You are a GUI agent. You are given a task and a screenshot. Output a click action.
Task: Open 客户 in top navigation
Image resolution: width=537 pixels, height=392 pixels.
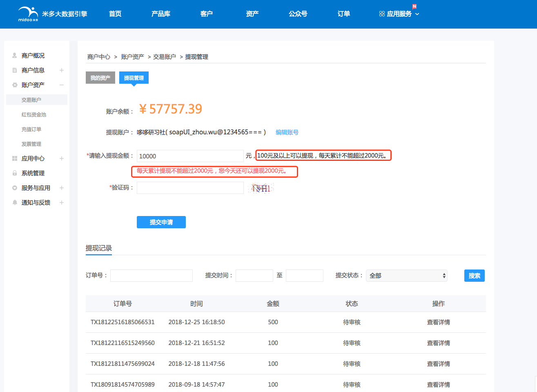point(207,14)
